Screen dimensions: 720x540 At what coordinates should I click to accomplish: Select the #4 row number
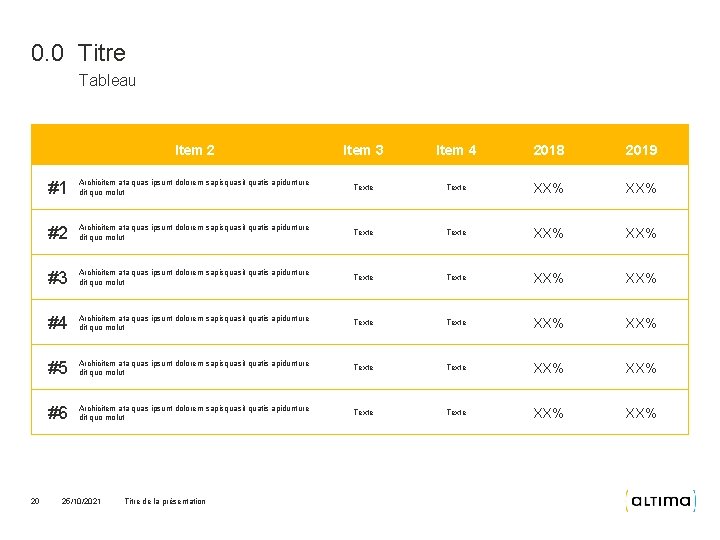(x=57, y=323)
